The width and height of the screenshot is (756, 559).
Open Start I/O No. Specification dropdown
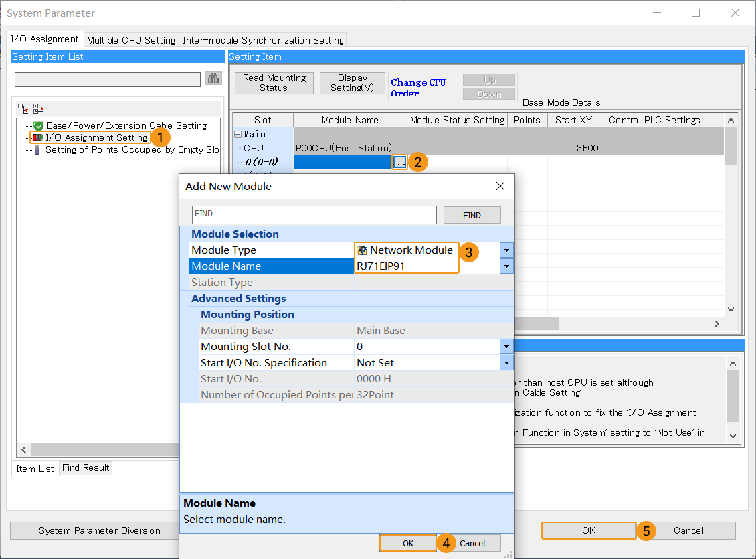[x=506, y=363]
